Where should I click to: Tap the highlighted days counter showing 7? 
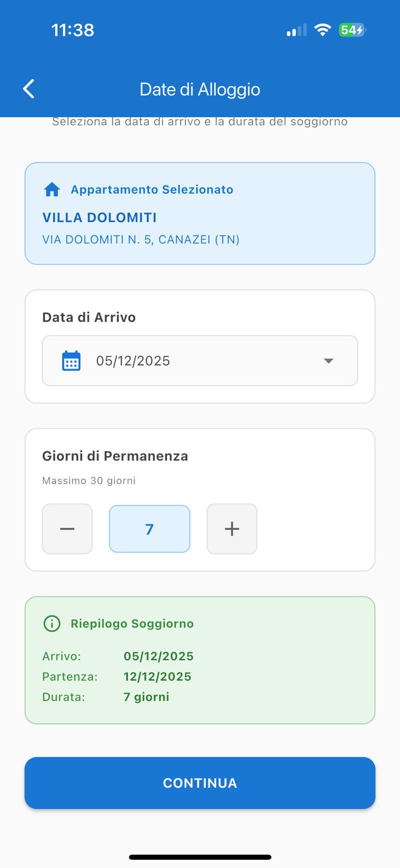click(x=150, y=529)
